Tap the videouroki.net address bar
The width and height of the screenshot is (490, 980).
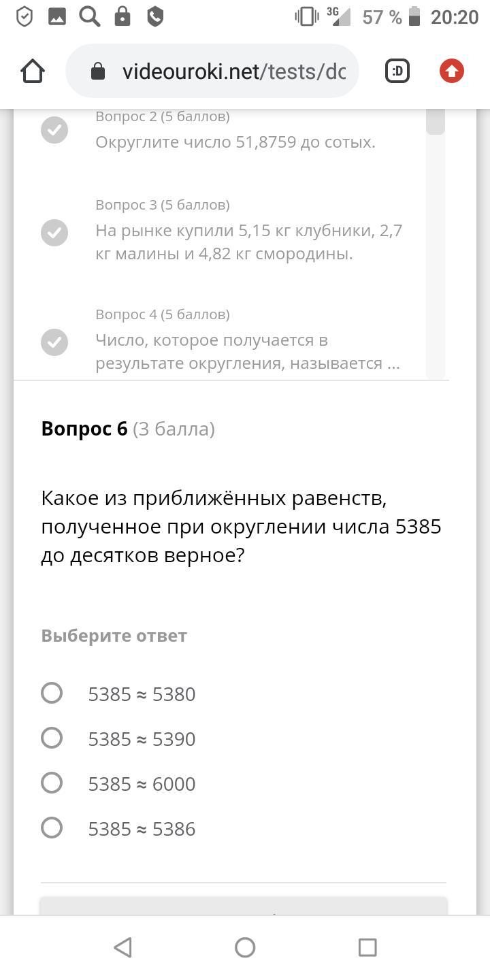tap(233, 71)
